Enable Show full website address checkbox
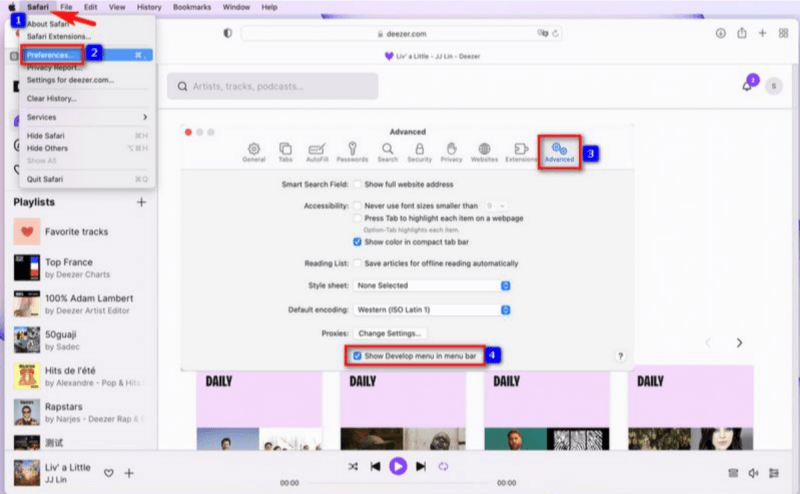The width and height of the screenshot is (800, 494). pyautogui.click(x=357, y=184)
